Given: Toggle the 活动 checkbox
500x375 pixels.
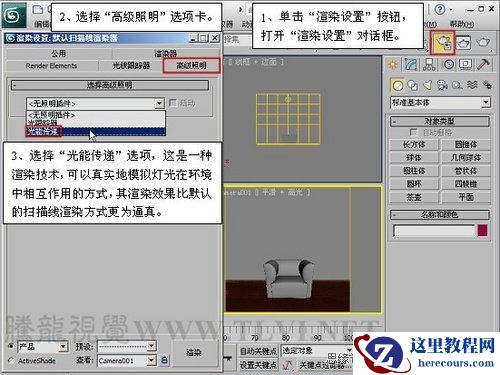Looking at the screenshot, I should 172,102.
